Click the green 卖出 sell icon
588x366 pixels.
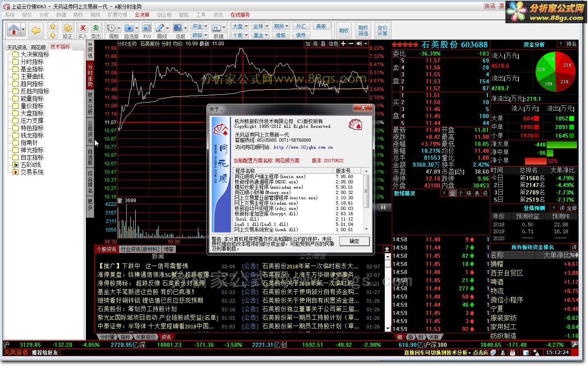tap(96, 28)
